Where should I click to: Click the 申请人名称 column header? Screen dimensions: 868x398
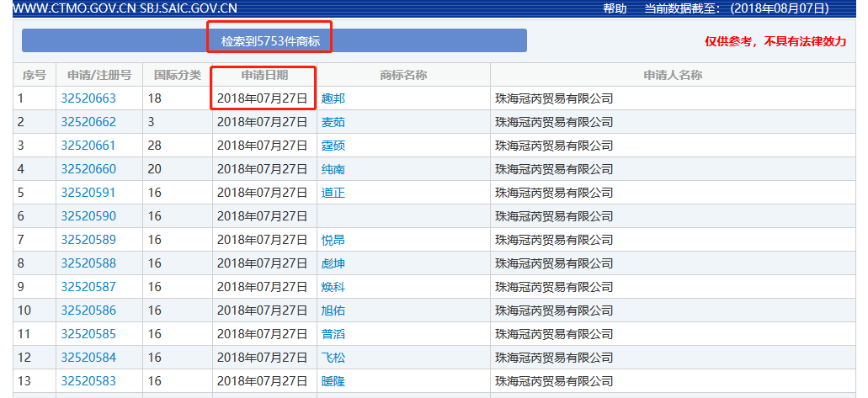[x=673, y=75]
